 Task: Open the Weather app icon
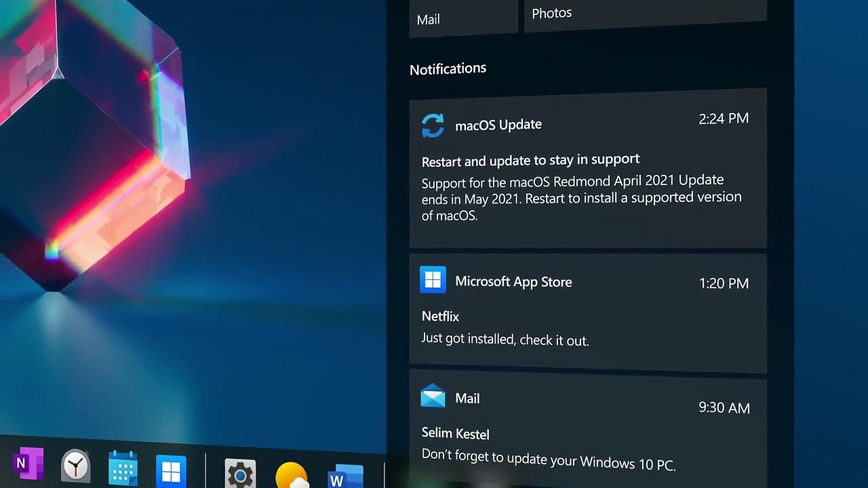292,475
